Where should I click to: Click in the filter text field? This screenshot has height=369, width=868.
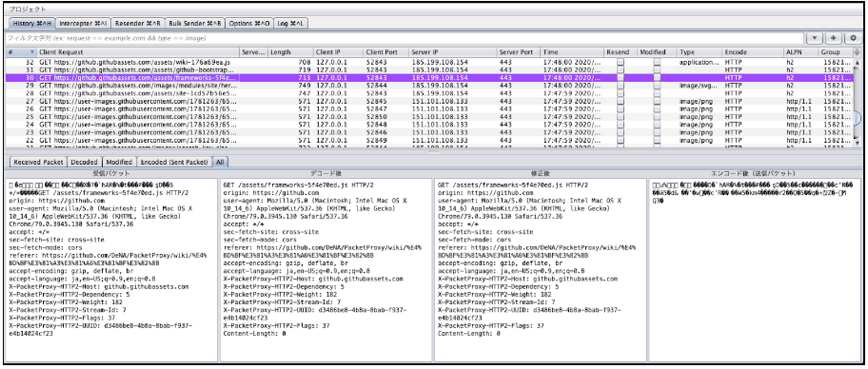(404, 38)
